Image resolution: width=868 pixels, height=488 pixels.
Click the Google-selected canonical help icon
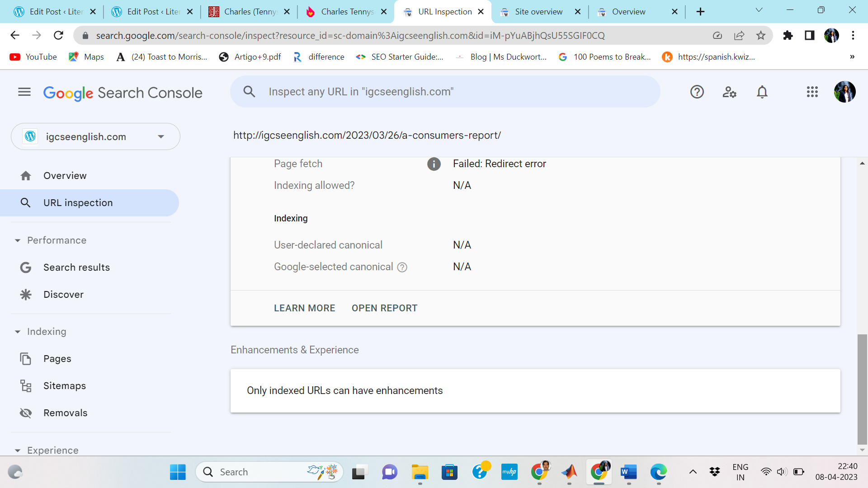click(x=402, y=267)
